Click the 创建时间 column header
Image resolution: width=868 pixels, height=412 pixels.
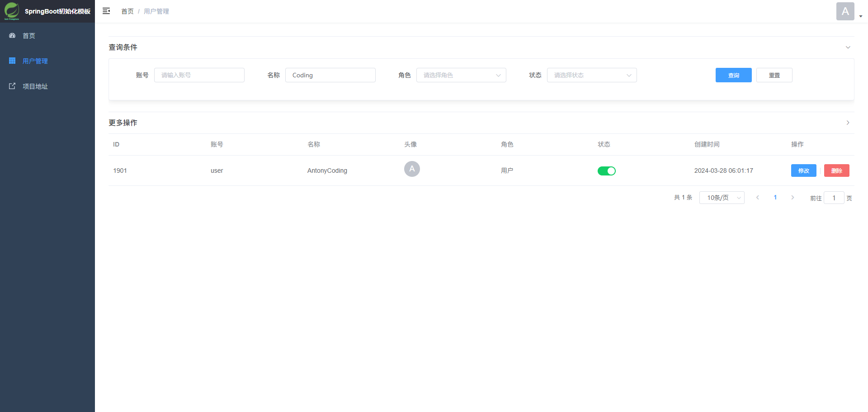pos(707,144)
